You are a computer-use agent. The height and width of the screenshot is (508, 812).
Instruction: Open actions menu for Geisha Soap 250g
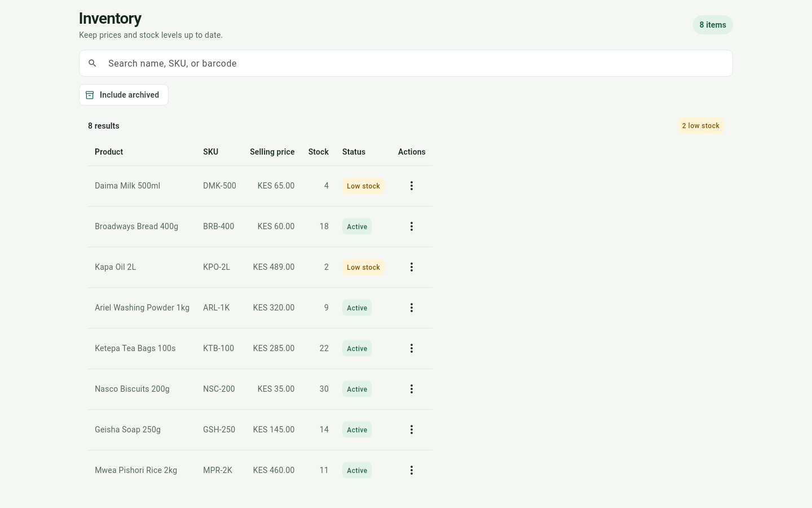coord(412,430)
